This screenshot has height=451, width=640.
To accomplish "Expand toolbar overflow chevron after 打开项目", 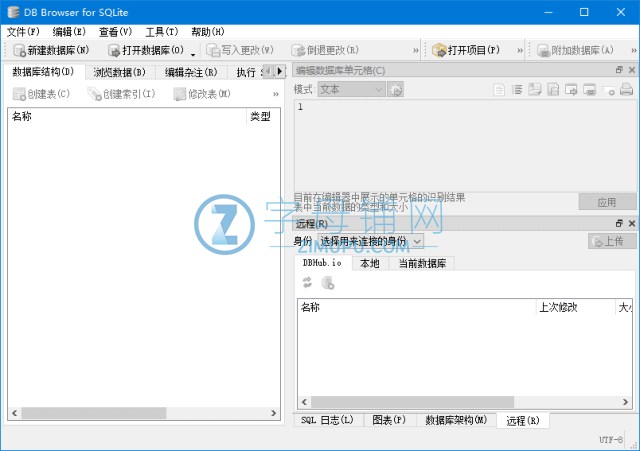I will [520, 51].
